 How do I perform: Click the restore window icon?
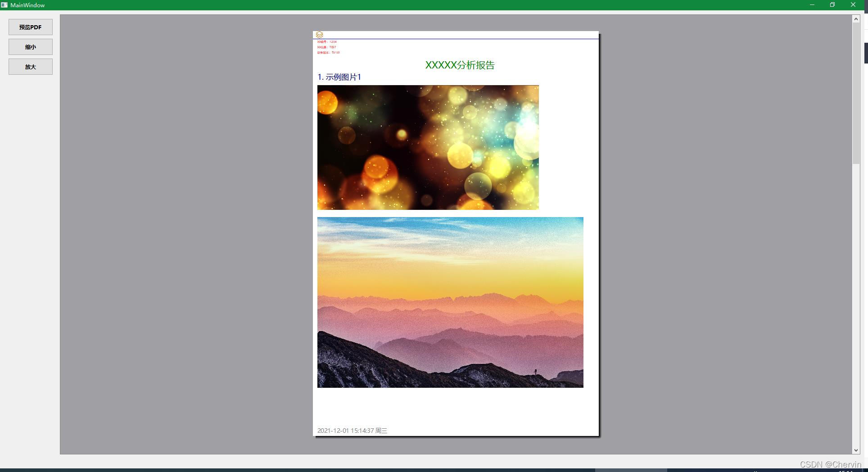(832, 5)
